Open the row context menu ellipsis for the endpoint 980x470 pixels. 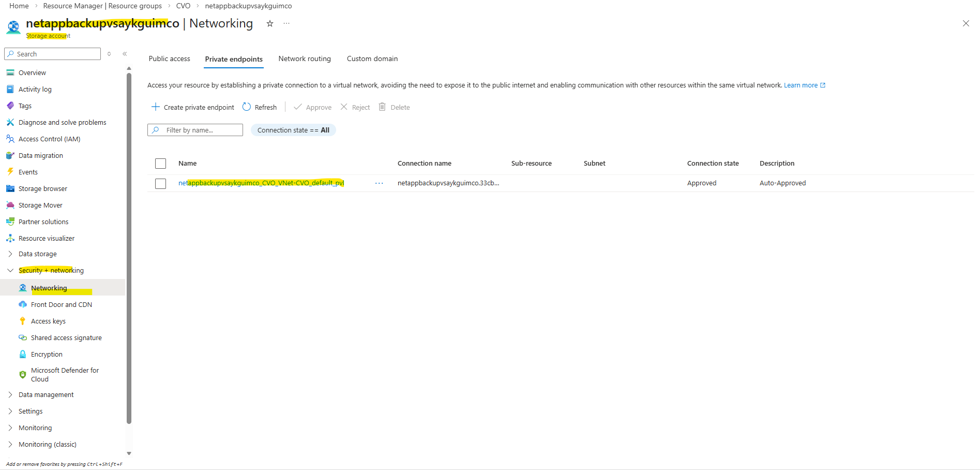(x=379, y=183)
